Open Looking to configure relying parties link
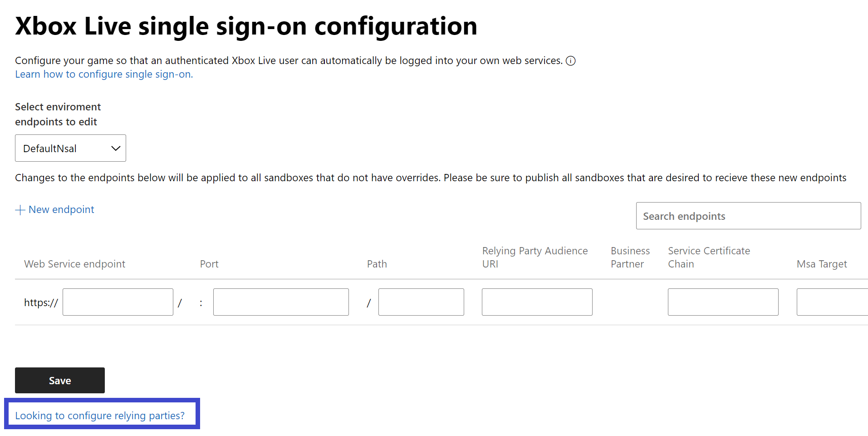This screenshot has width=868, height=436. 100,416
